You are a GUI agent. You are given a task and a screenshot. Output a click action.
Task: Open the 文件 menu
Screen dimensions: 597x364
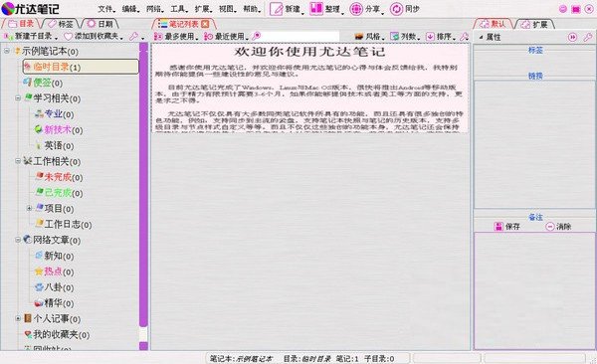tap(105, 9)
